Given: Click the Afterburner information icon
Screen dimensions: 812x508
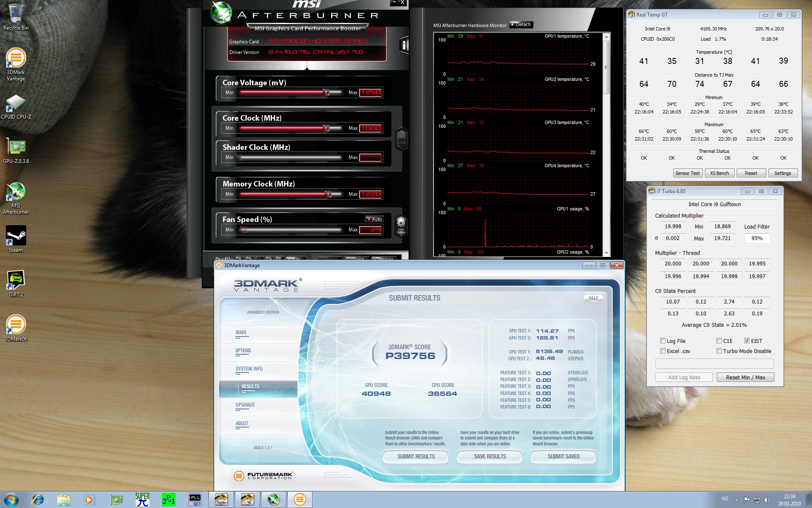Looking at the screenshot, I should point(404,45).
